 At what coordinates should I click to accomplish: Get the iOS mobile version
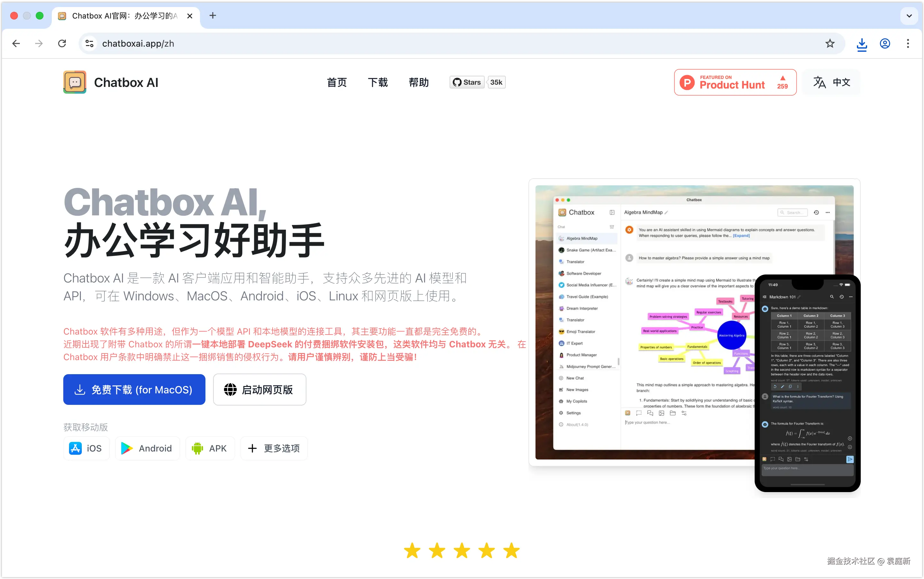[x=86, y=448]
